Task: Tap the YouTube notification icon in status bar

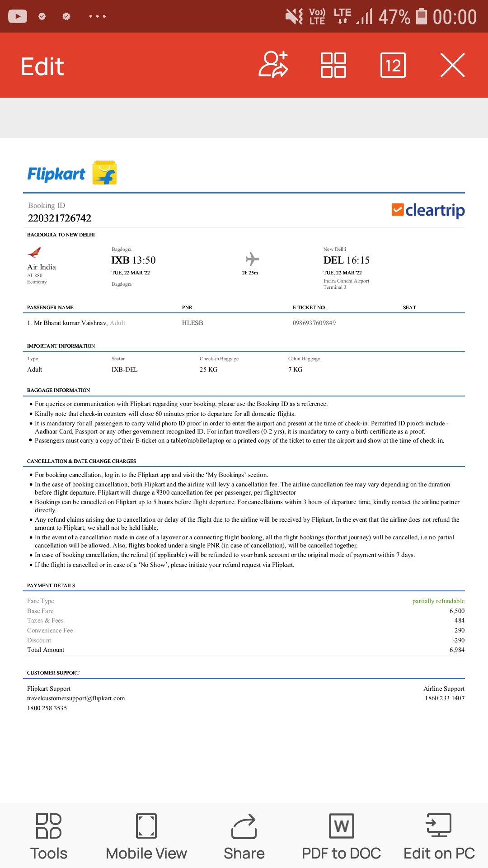Action: (18, 16)
